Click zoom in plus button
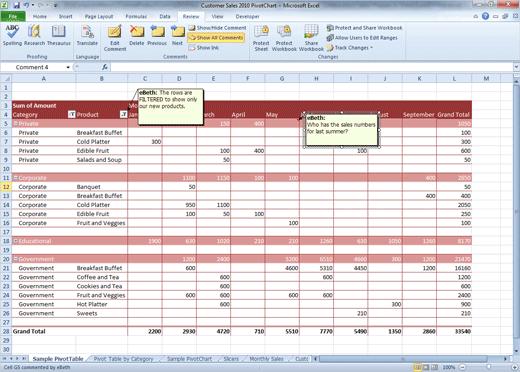520x372 pixels. (x=514, y=367)
